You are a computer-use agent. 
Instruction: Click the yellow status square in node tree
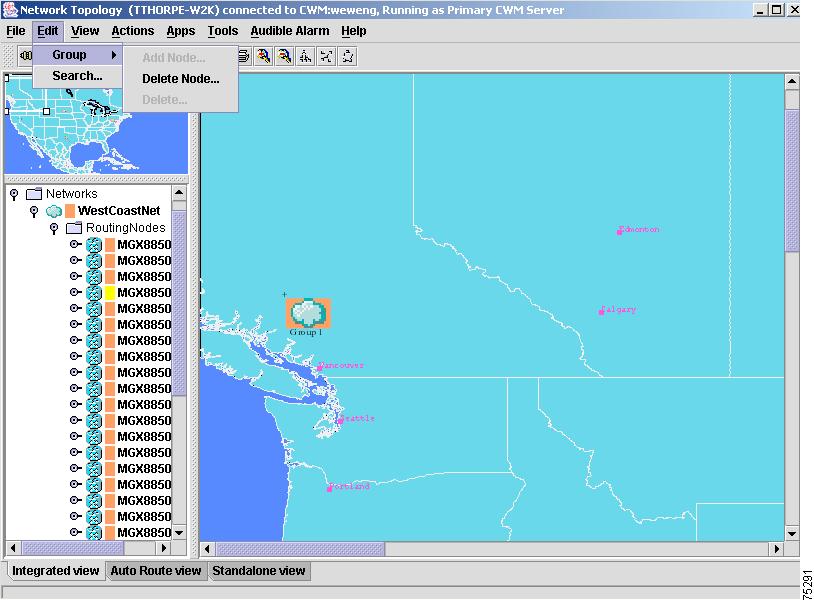pos(110,293)
